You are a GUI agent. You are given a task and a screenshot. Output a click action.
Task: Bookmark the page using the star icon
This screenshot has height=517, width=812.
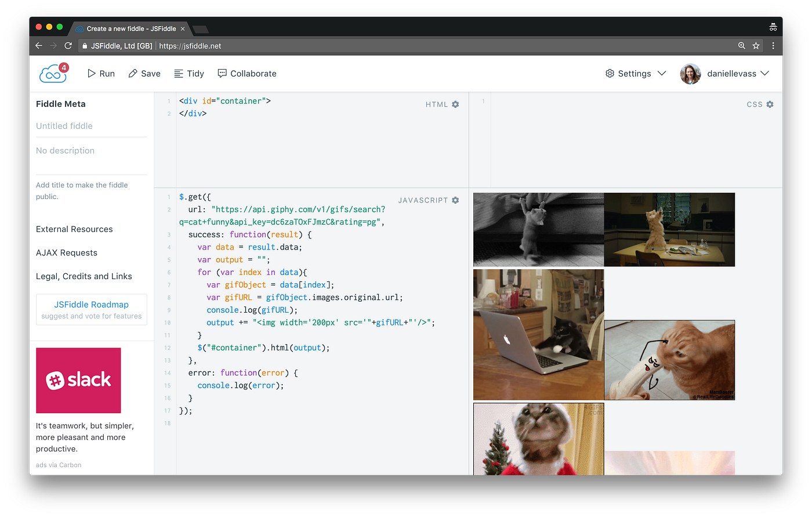pos(757,45)
